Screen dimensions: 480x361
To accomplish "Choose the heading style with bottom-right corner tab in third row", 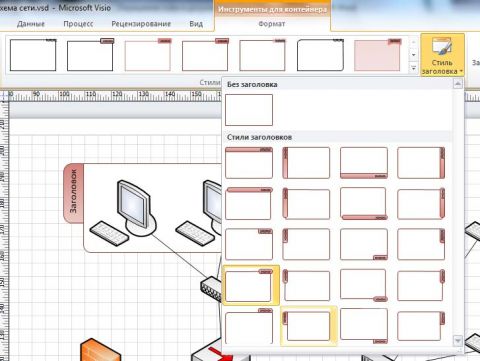I will [x=364, y=244].
